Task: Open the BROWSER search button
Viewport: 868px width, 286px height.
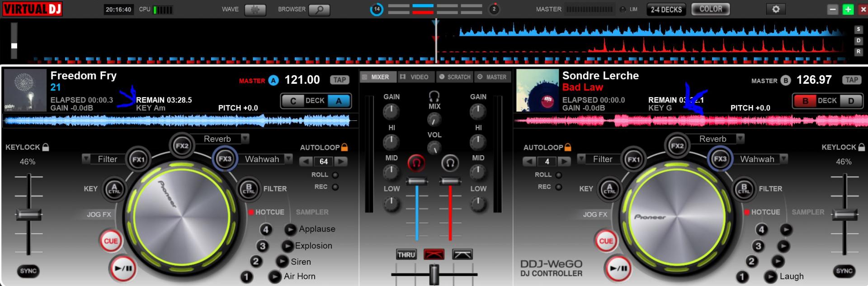Action: (319, 10)
